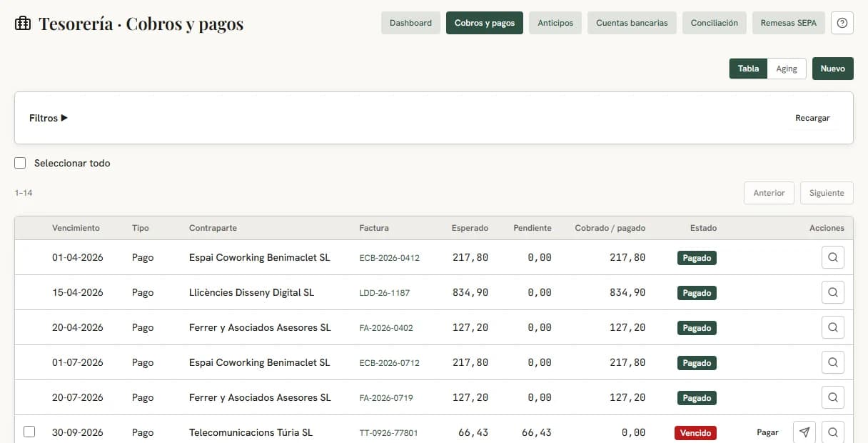This screenshot has width=868, height=443.
Task: Expand the Filtros section
Action: (x=49, y=118)
